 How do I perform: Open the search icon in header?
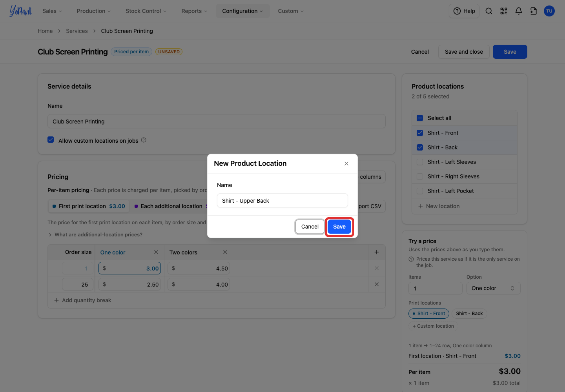point(489,11)
